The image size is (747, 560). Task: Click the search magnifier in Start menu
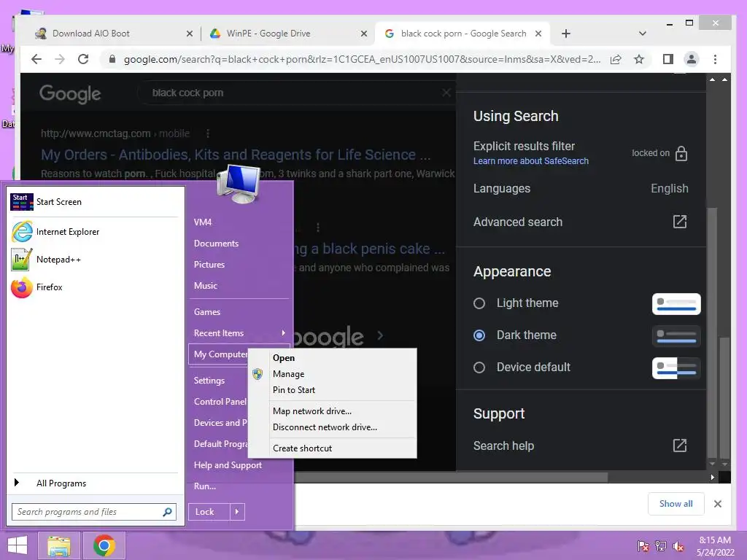click(x=167, y=512)
